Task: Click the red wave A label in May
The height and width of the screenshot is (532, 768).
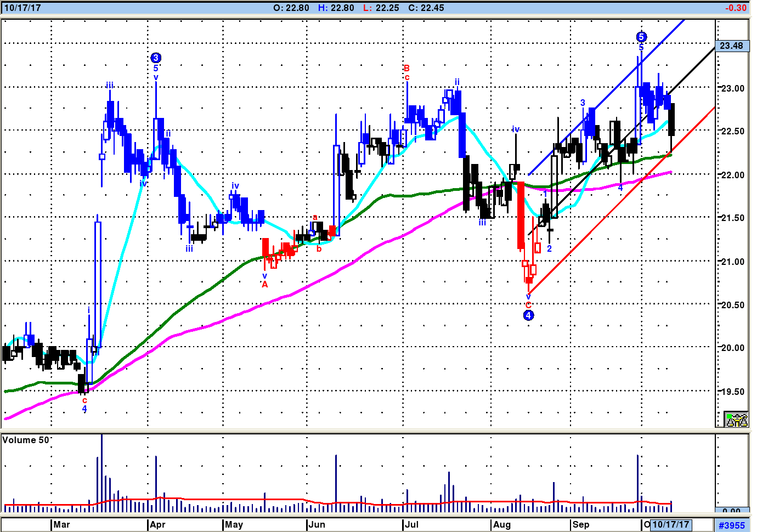Action: (x=265, y=284)
